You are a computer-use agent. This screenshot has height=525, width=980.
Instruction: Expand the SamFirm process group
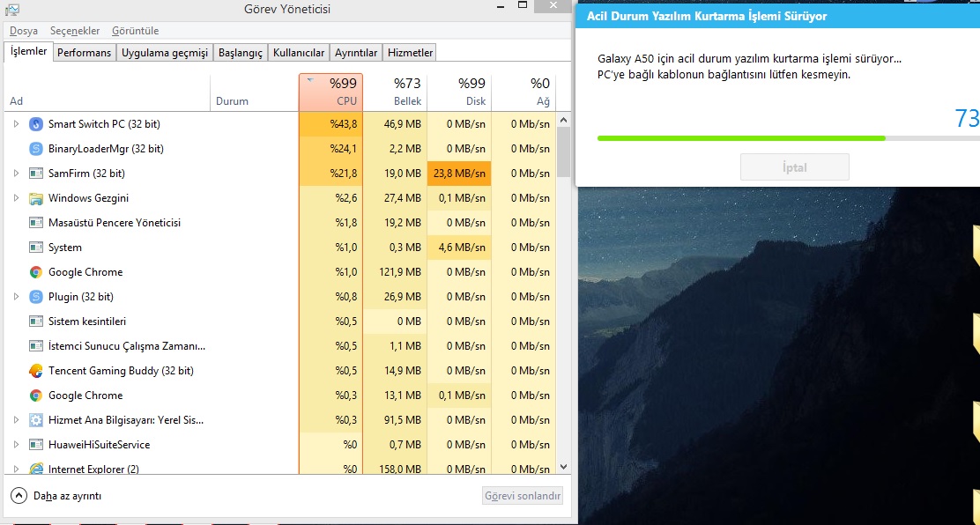pyautogui.click(x=16, y=174)
